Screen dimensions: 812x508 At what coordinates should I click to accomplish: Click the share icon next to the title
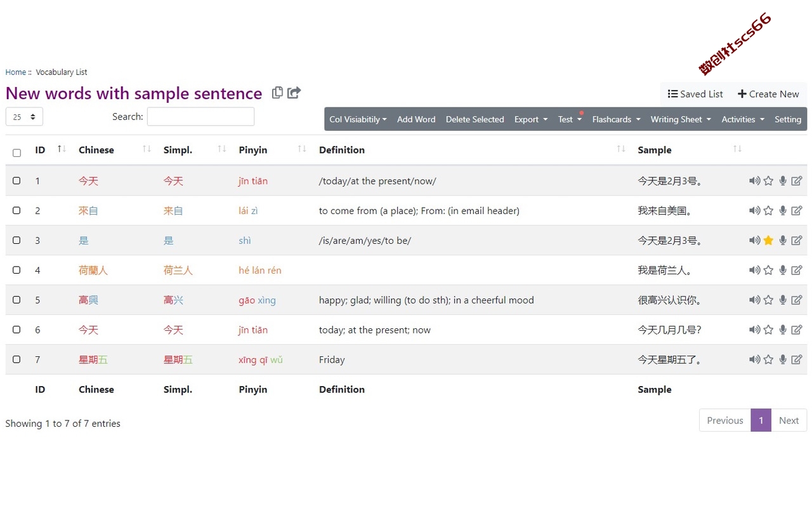coord(294,93)
